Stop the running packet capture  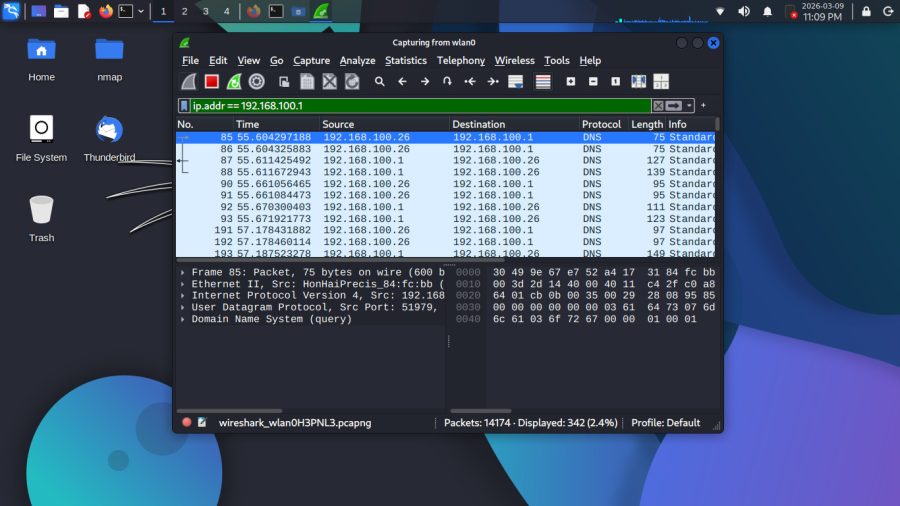[x=212, y=82]
